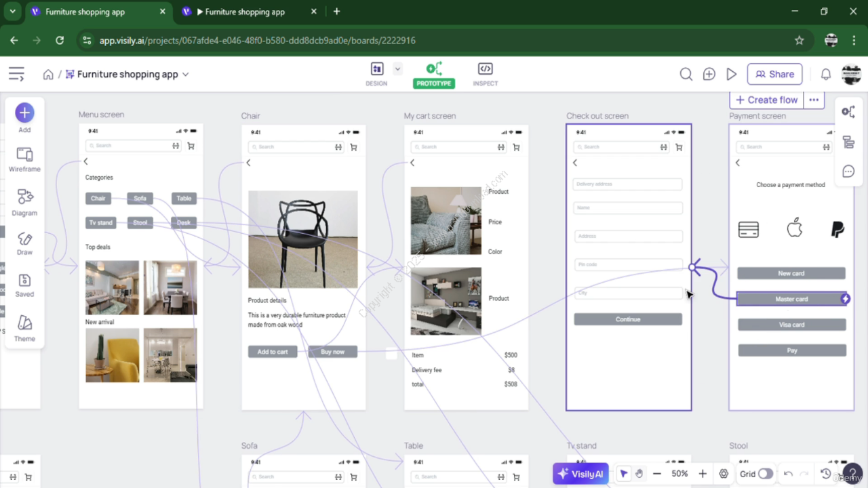
Task: Switch to the Prototype tab
Action: click(x=434, y=75)
